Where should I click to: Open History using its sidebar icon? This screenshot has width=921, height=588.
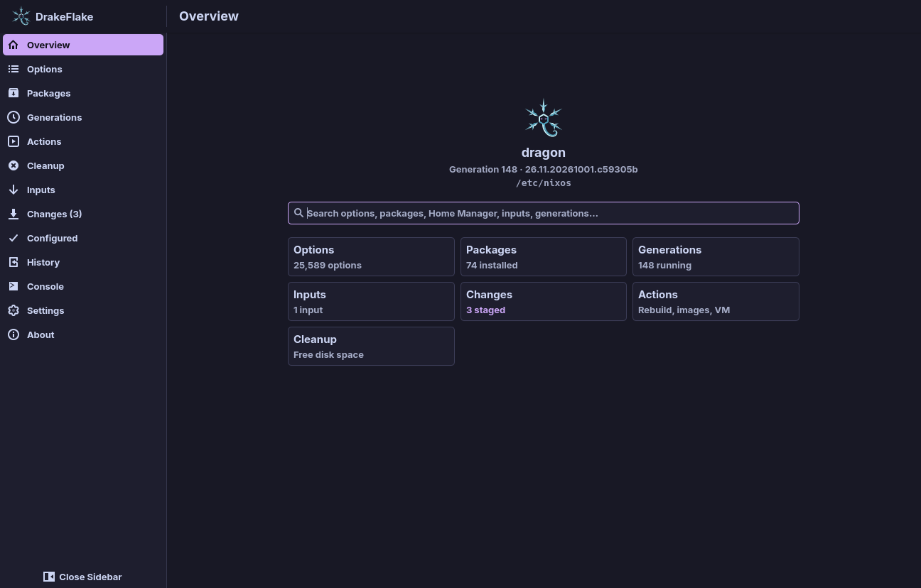(x=14, y=262)
